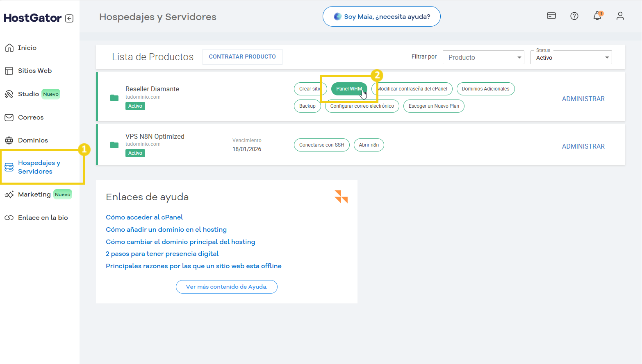Go to Inicio in the sidebar
This screenshot has width=642, height=364.
coord(27,48)
